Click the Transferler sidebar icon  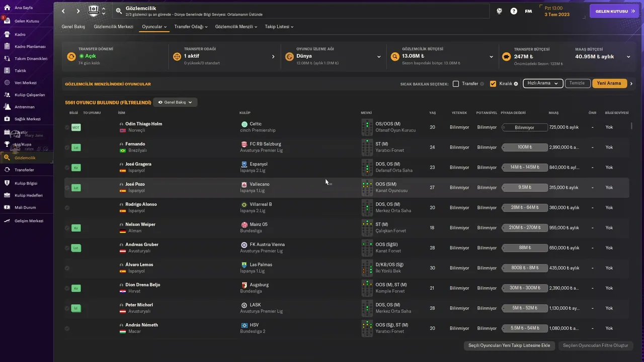coord(7,170)
